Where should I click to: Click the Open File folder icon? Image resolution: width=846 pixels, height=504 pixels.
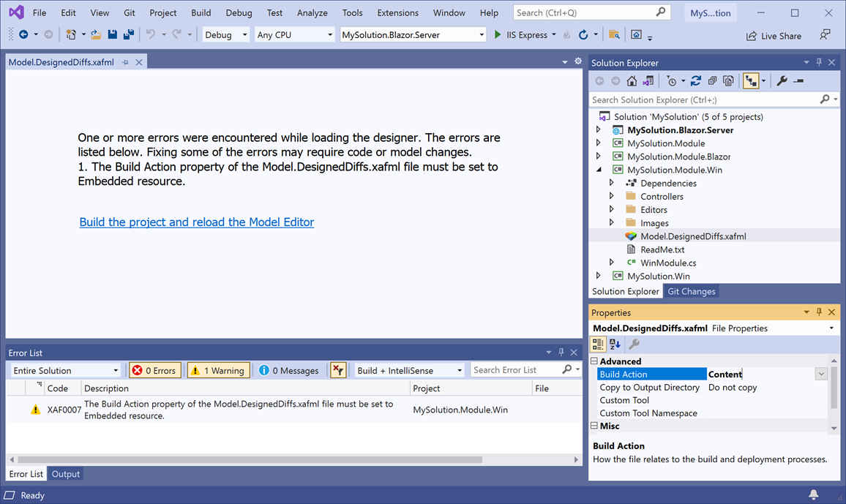coord(96,34)
